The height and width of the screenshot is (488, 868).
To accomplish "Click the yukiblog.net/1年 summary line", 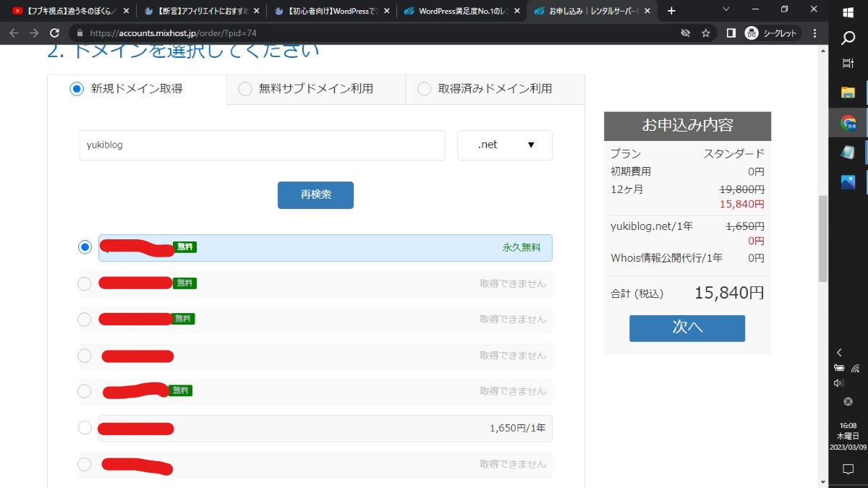I will 652,226.
